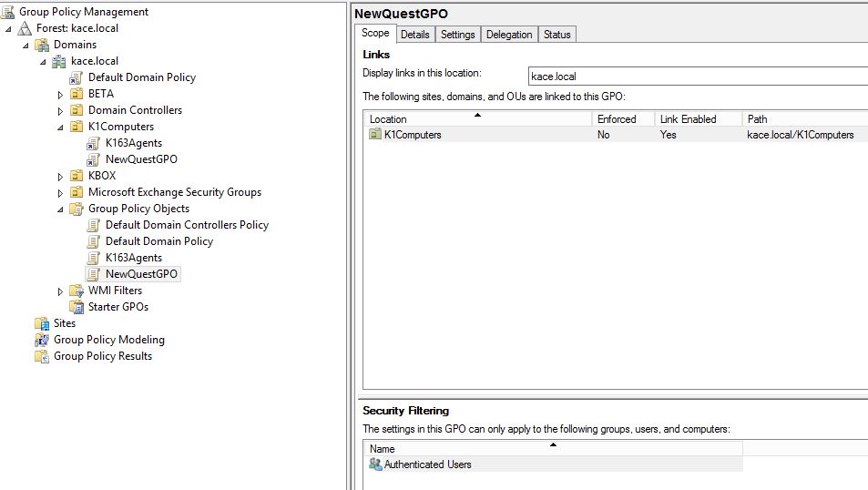Click the 'Yes' Link Enabled cell
The width and height of the screenshot is (868, 490).
669,135
